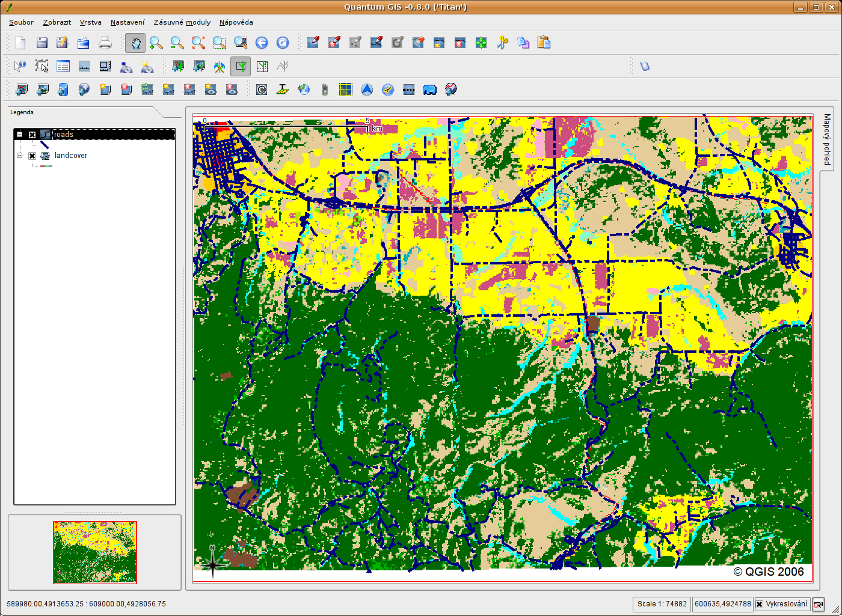This screenshot has width=842, height=616.
Task: Open the Nápověda menu
Action: (236, 22)
